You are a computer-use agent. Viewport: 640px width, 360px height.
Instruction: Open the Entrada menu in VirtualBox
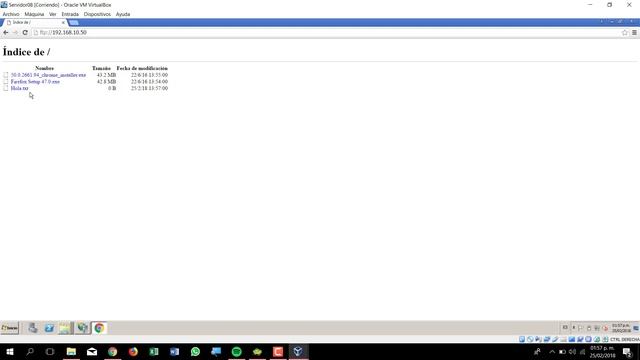70,14
